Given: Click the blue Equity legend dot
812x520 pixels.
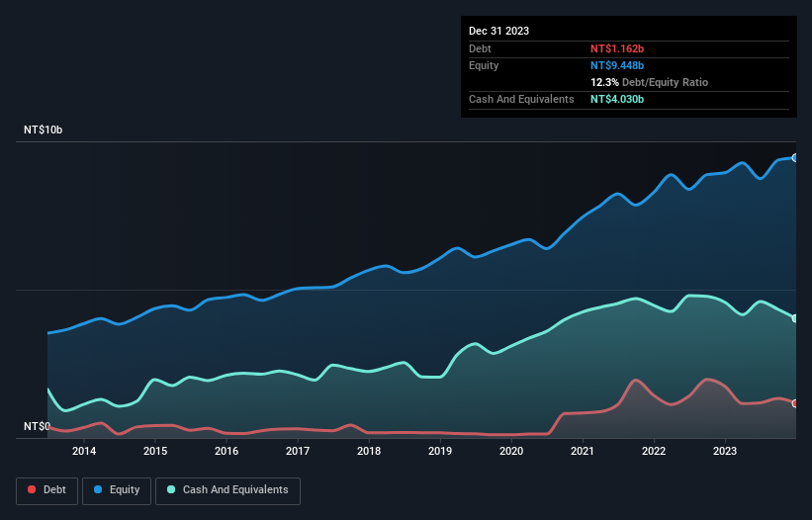Looking at the screenshot, I should click(98, 489).
